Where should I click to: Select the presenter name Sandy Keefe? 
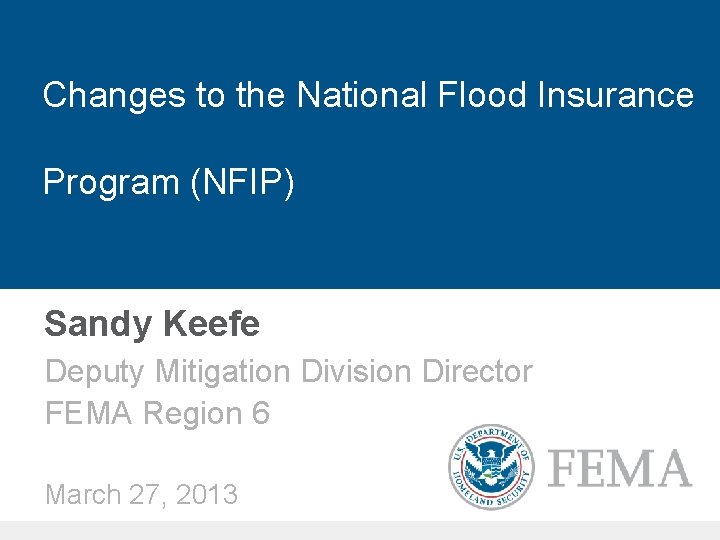point(152,324)
